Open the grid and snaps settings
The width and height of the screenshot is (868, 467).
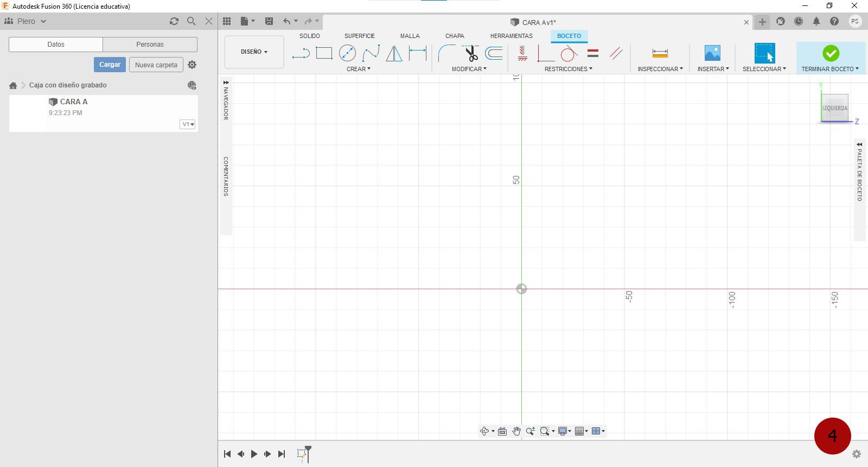point(582,431)
